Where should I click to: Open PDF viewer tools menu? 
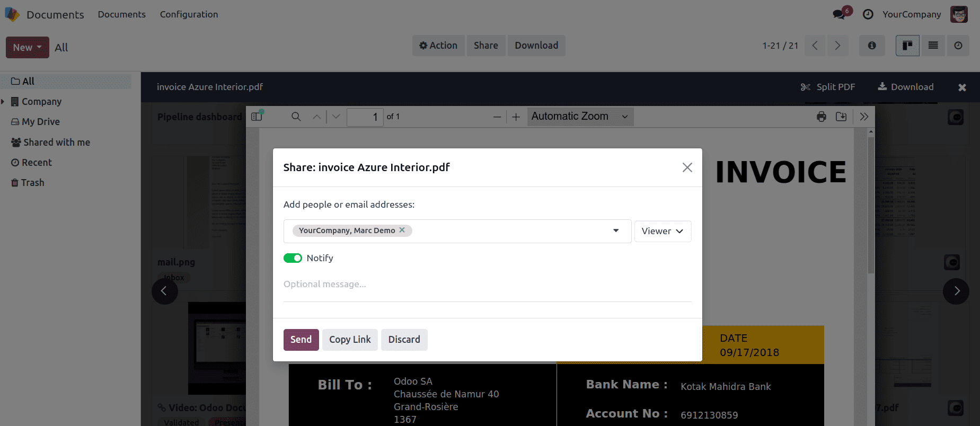click(x=864, y=117)
